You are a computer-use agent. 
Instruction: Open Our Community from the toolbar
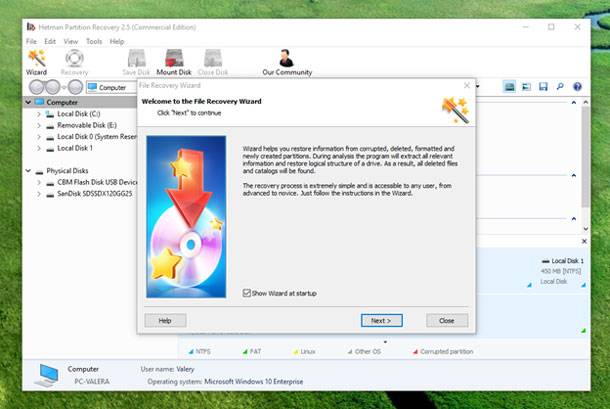click(x=287, y=62)
